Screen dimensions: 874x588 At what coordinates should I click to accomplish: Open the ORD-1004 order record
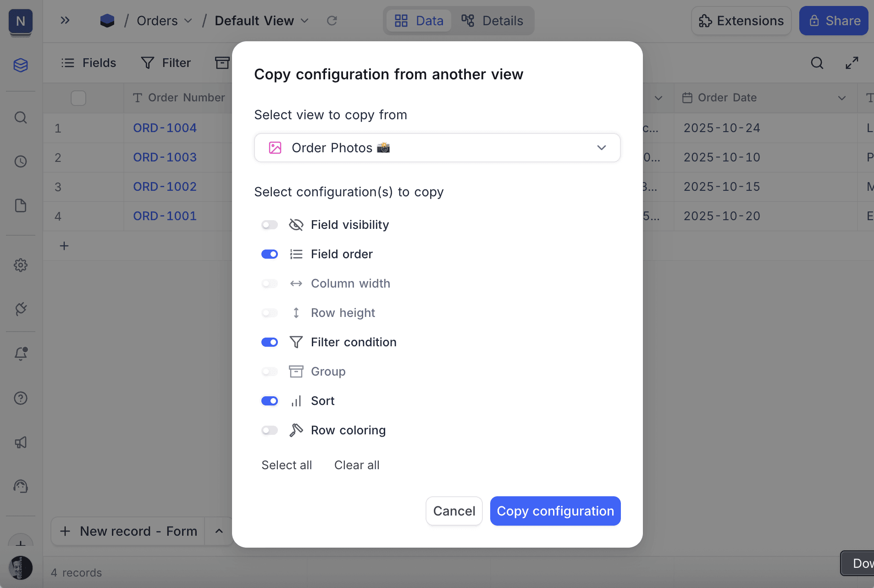(x=165, y=128)
